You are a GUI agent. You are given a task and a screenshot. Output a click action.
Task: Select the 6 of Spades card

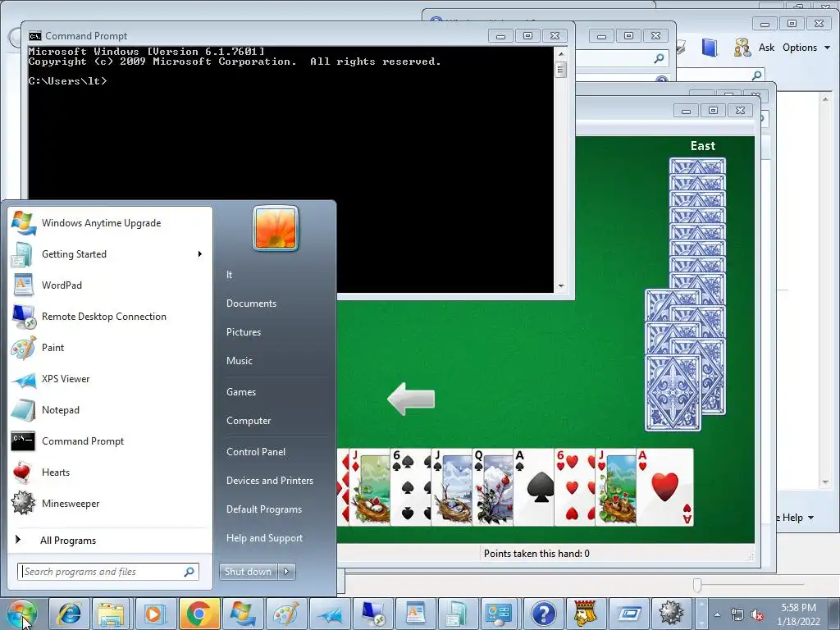[410, 487]
